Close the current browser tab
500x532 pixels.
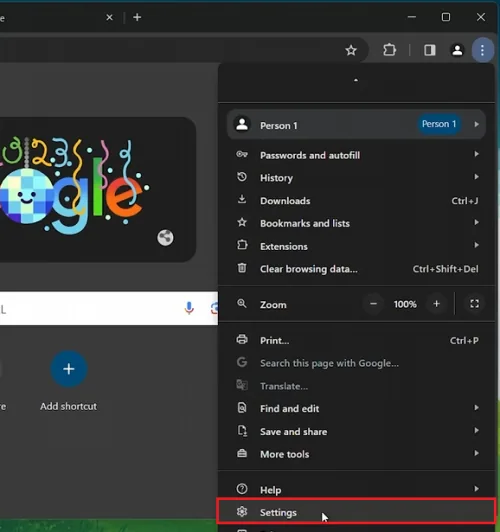109,17
